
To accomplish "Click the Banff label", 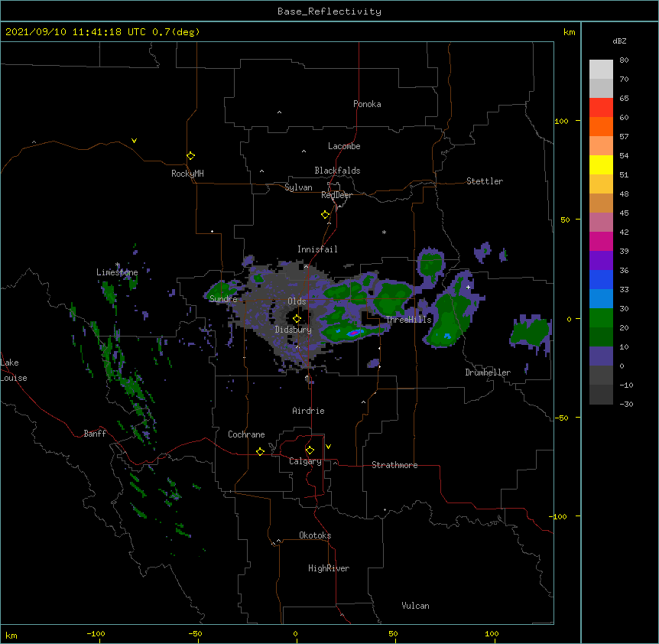I will point(95,434).
